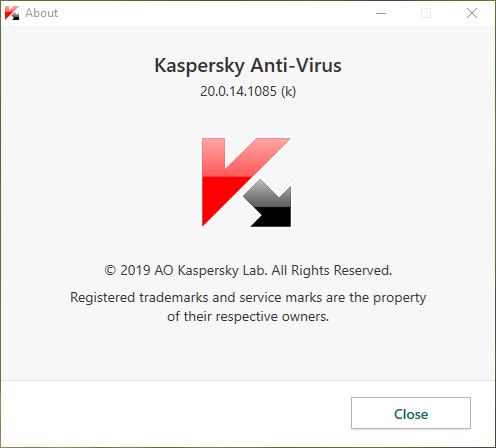Click the '(k)' suffix after the version
The image size is (496, 448).
[288, 91]
